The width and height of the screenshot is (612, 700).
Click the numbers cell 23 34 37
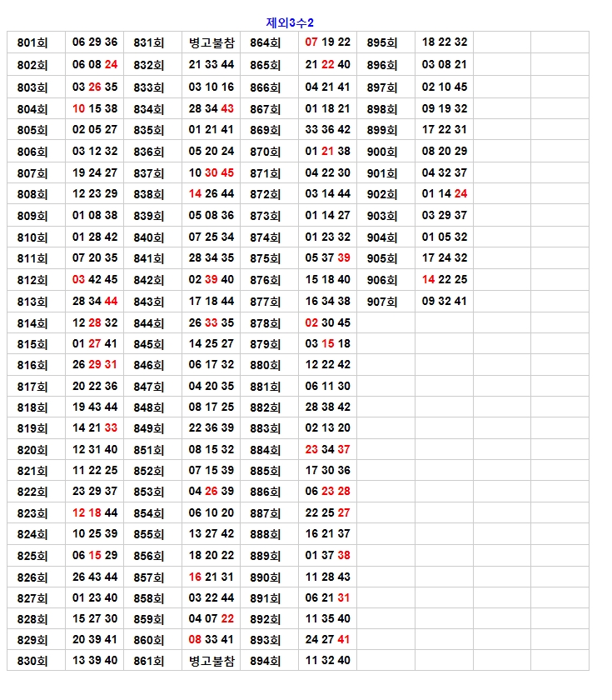[328, 450]
